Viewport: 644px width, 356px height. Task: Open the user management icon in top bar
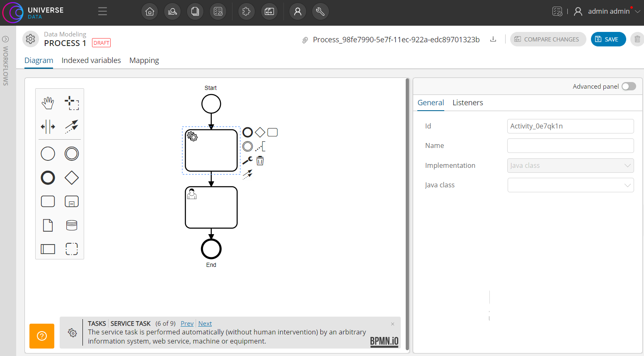[298, 11]
